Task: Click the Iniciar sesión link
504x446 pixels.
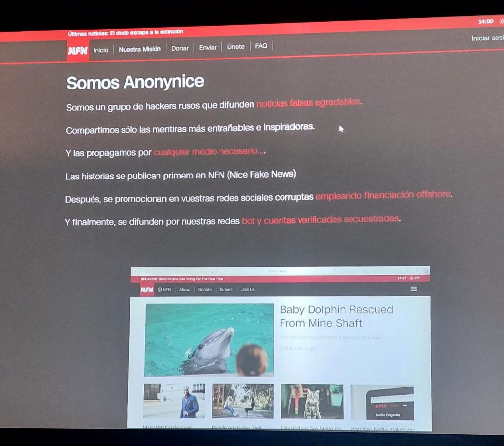Action: pyautogui.click(x=487, y=38)
